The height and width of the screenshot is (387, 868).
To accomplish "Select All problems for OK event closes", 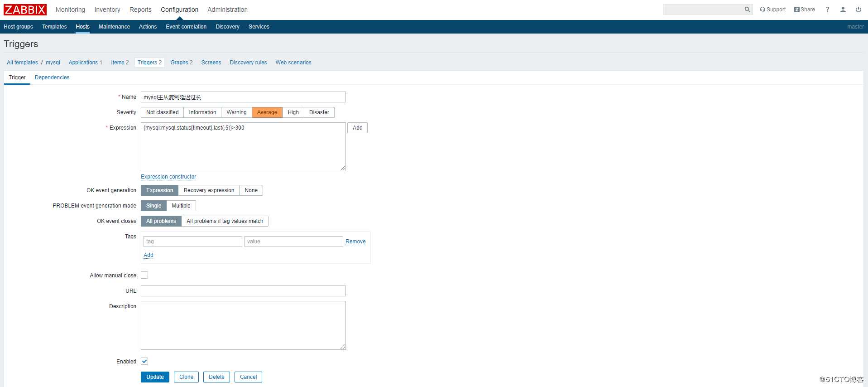I will 161,221.
